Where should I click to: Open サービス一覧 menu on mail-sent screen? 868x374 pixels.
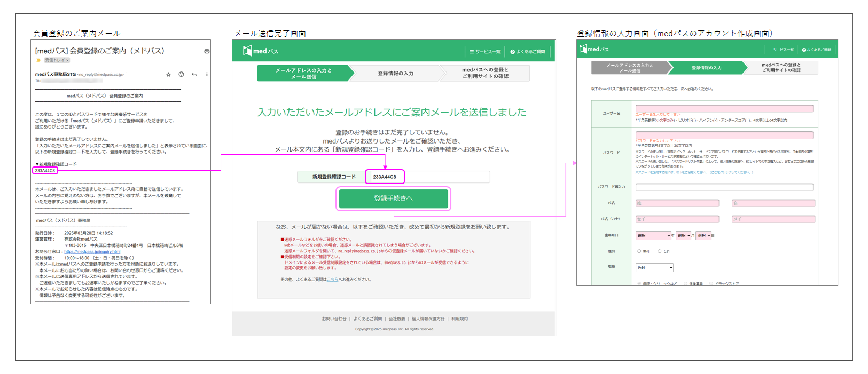click(x=485, y=52)
